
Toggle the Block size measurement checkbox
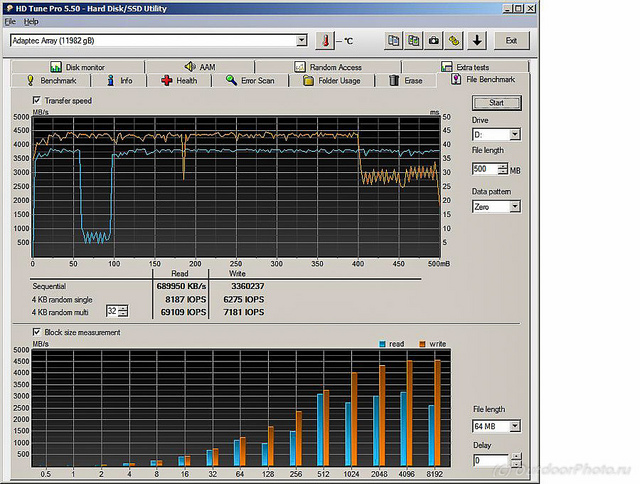pos(38,332)
